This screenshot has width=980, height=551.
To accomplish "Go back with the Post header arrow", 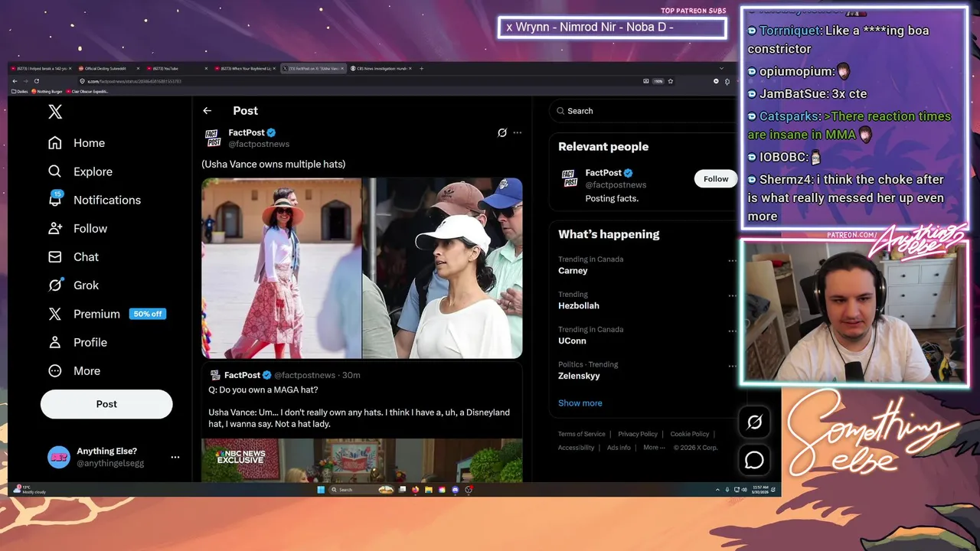I will (207, 111).
